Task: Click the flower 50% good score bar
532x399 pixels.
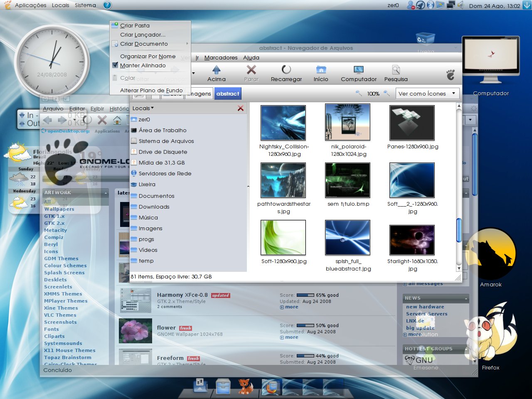Action: 305,325
